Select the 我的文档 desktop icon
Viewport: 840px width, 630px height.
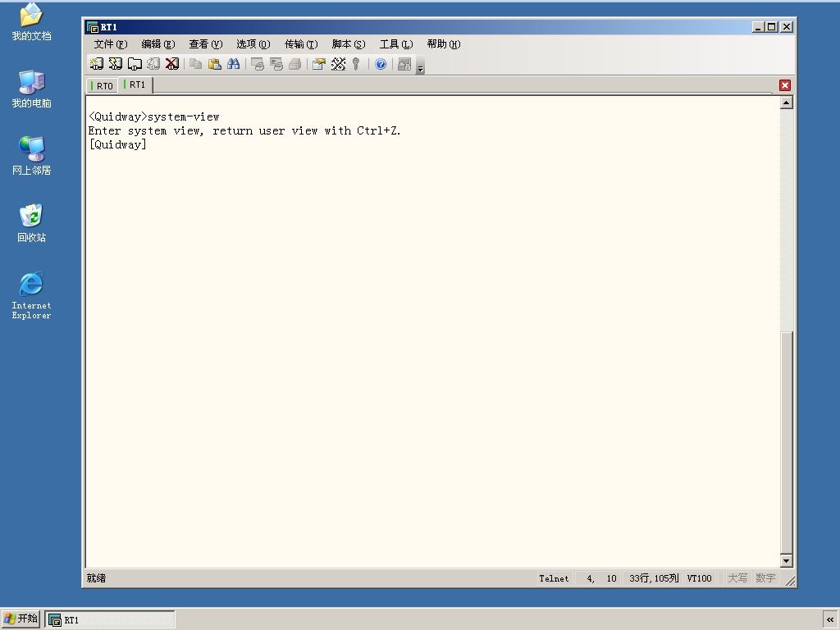(x=32, y=22)
